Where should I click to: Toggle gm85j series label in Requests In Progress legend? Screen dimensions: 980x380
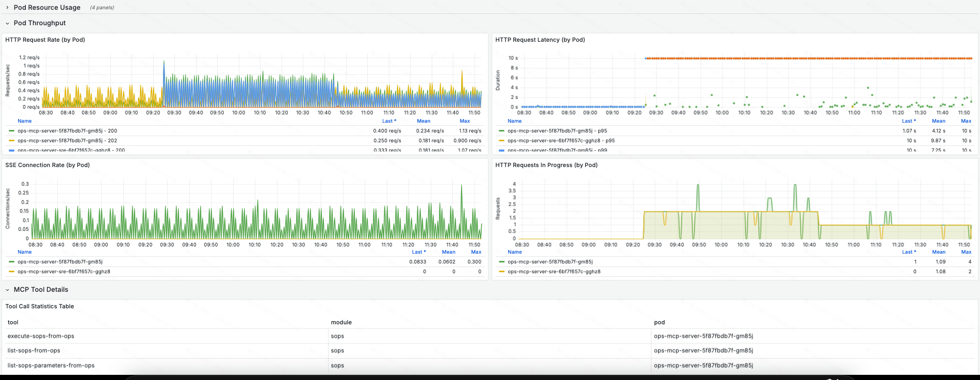click(550, 262)
